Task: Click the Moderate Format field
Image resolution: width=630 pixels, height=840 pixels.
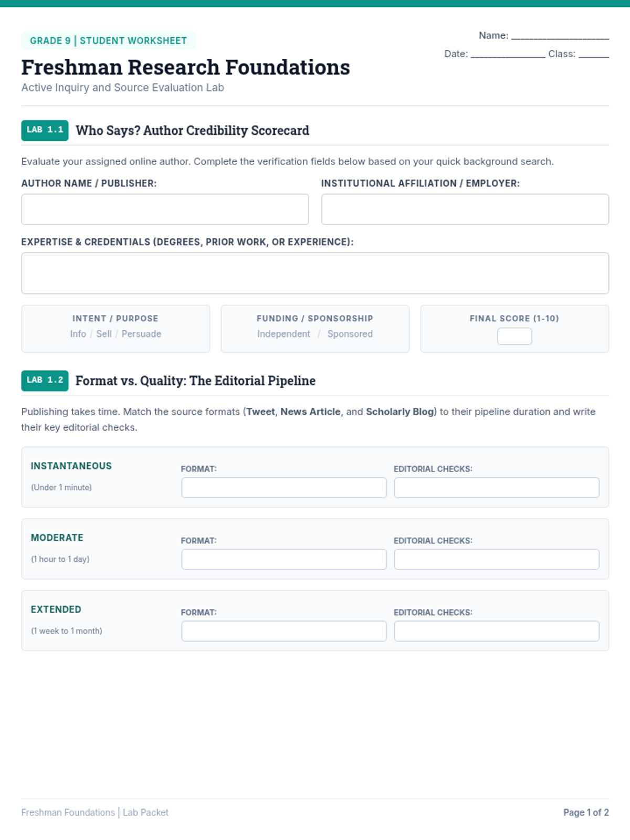Action: coord(284,559)
